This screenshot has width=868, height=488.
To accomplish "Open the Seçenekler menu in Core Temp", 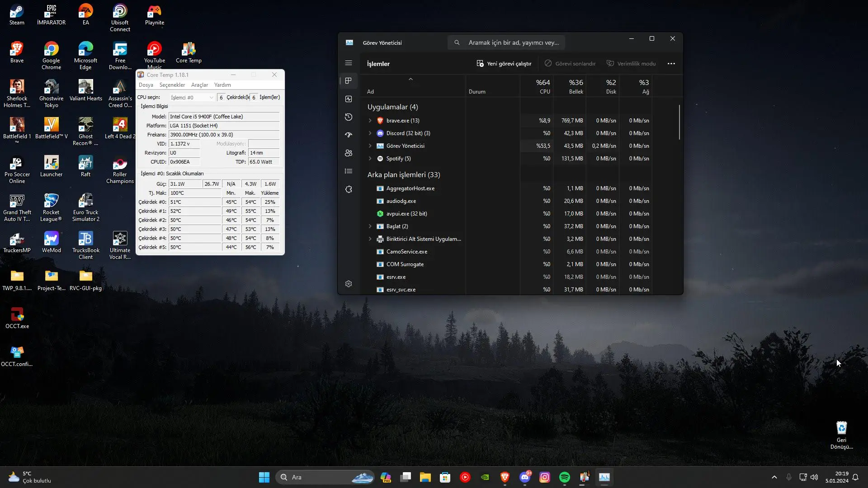I will point(172,85).
